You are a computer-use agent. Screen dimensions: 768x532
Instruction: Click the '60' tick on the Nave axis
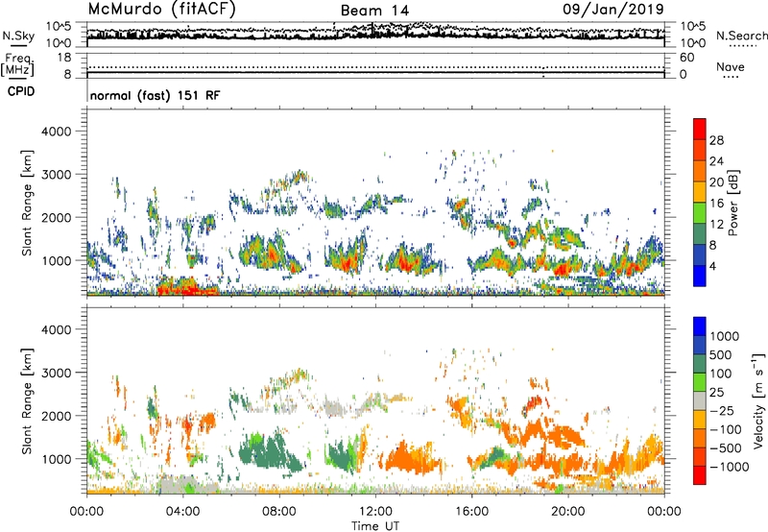(x=686, y=58)
